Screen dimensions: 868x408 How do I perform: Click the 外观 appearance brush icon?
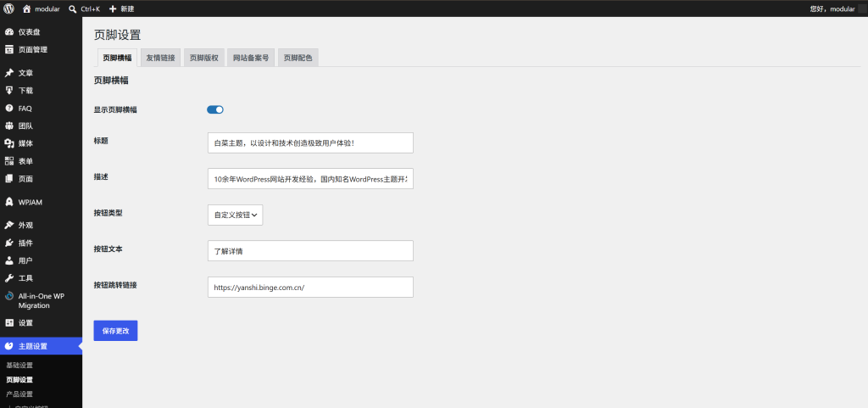click(x=8, y=226)
